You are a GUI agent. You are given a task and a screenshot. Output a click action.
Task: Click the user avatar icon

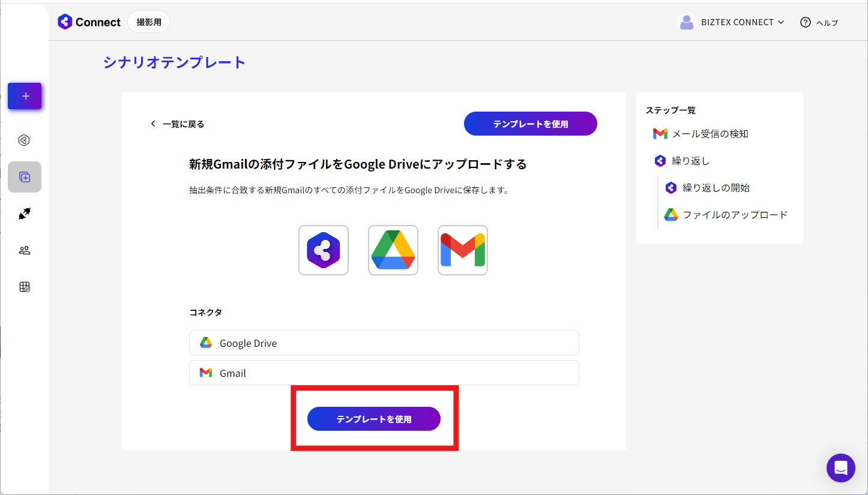[686, 22]
